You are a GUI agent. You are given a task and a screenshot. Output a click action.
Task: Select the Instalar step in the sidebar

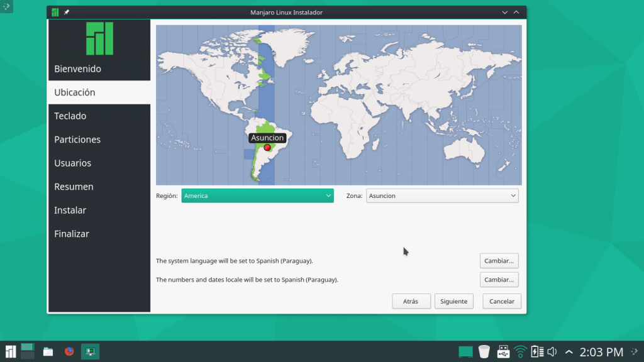(x=99, y=210)
